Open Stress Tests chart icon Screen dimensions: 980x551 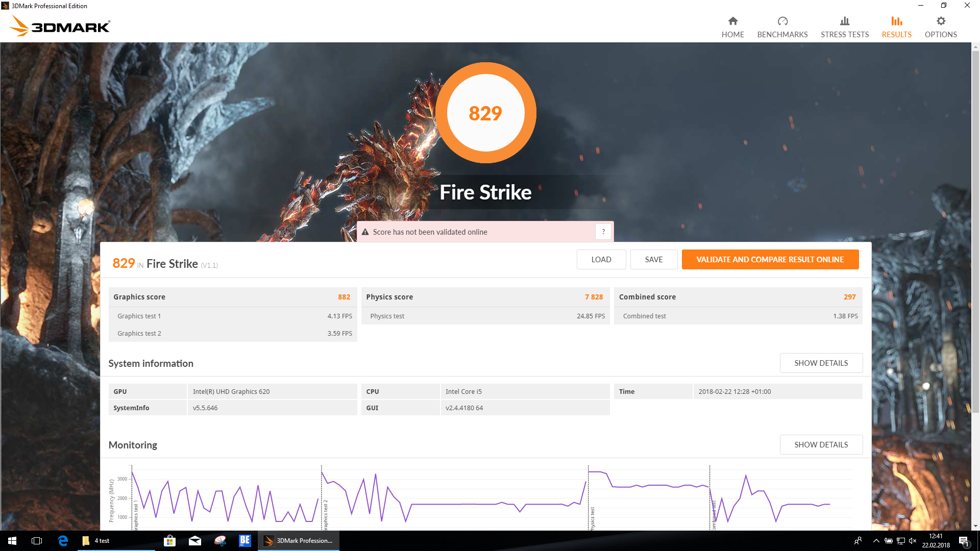(844, 21)
